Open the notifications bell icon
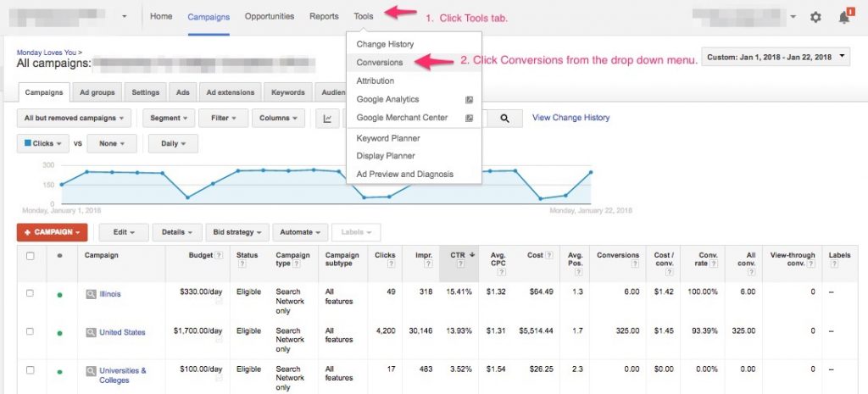868x394 pixels. (844, 17)
